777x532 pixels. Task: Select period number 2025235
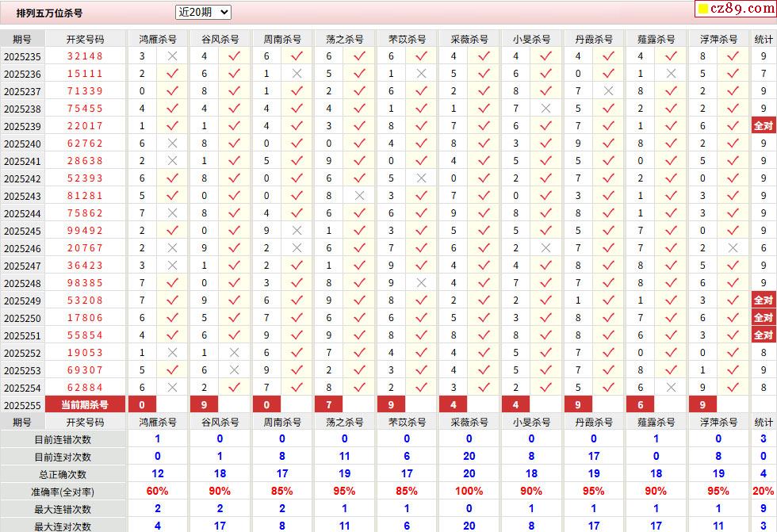click(x=22, y=56)
